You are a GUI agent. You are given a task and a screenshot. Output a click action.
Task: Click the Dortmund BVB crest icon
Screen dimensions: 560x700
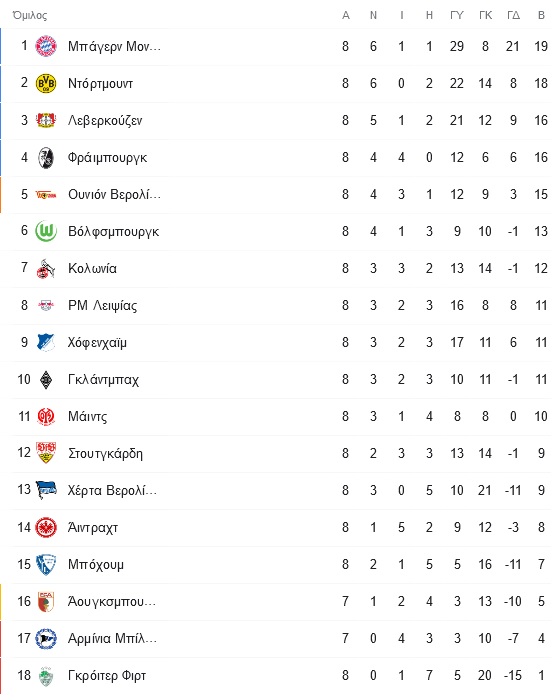pos(46,83)
